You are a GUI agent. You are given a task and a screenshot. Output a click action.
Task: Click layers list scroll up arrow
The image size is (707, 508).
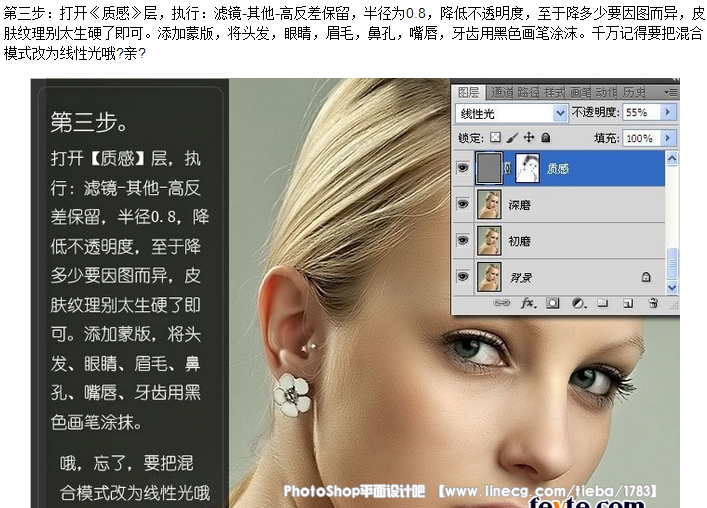click(672, 159)
